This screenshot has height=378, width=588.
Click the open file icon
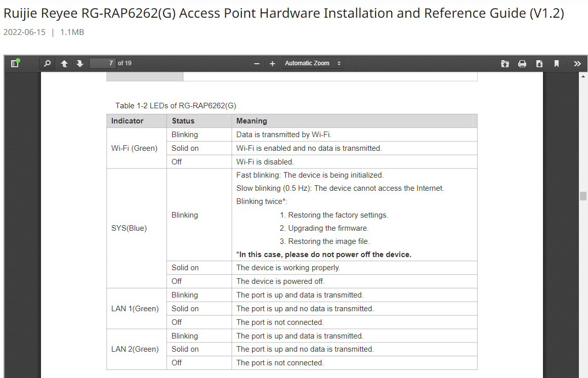pyautogui.click(x=505, y=64)
